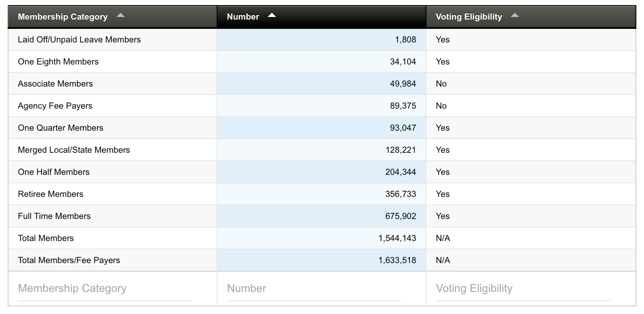Sort by Membership Category arrow icon
This screenshot has height=314, width=644.
[x=121, y=16]
